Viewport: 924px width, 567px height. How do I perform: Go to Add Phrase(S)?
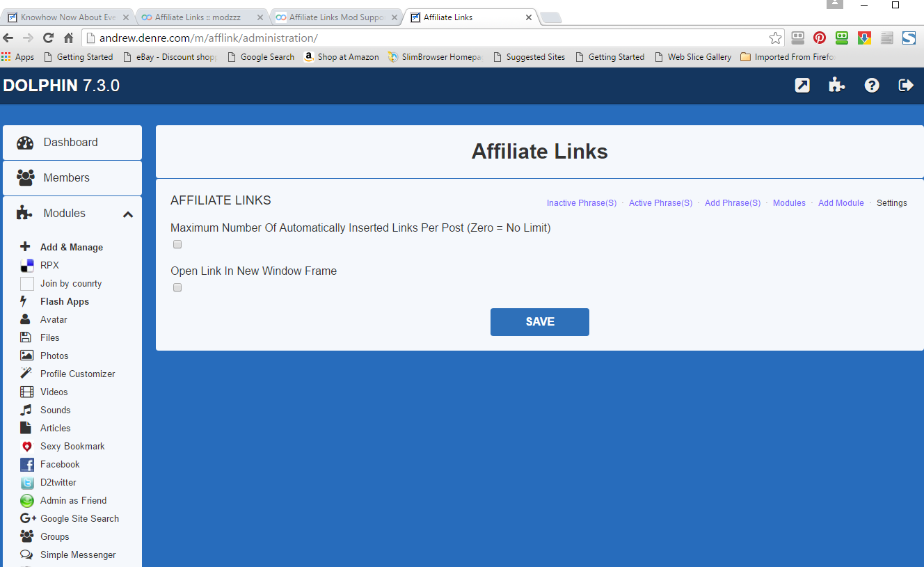coord(733,203)
